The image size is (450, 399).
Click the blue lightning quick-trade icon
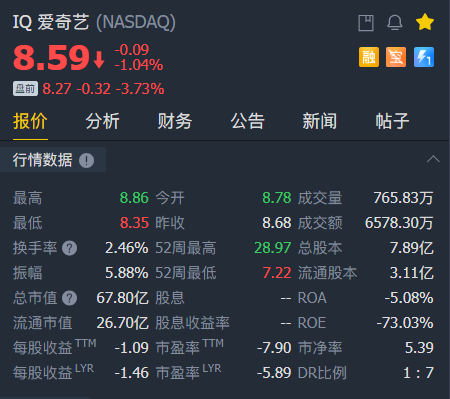(x=424, y=57)
